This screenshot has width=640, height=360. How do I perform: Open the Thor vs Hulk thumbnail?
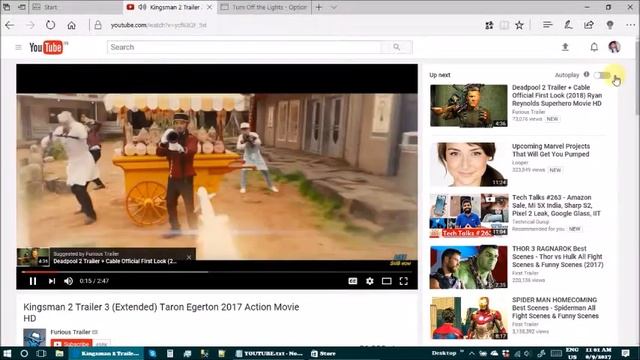pos(469,267)
